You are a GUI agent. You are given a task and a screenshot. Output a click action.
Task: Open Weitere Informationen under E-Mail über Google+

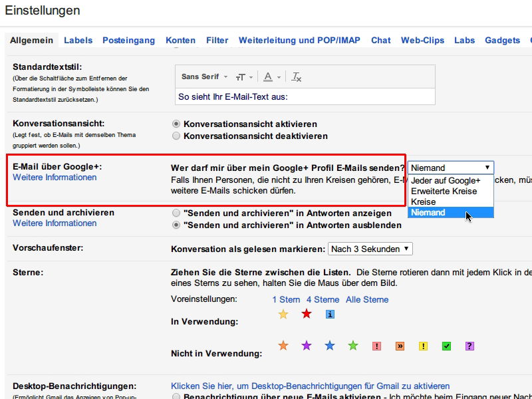coord(55,177)
